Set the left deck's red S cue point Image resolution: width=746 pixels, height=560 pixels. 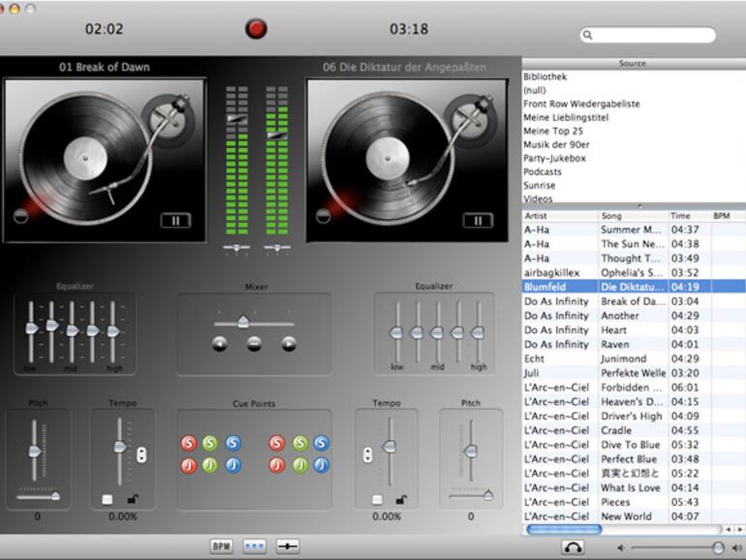(189, 444)
